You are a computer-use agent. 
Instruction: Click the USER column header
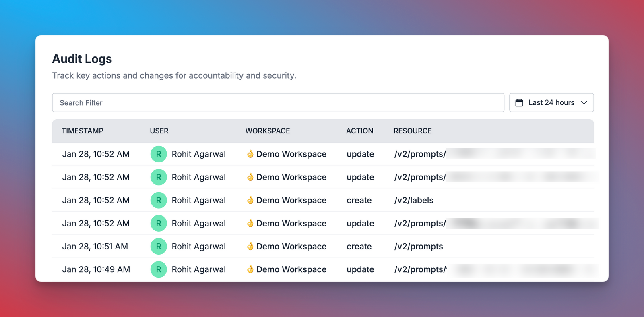point(159,131)
